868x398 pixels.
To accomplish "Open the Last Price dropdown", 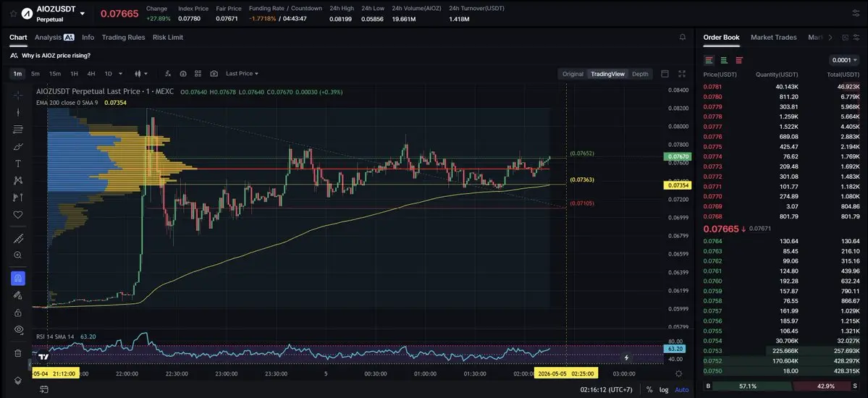I will click(x=242, y=74).
